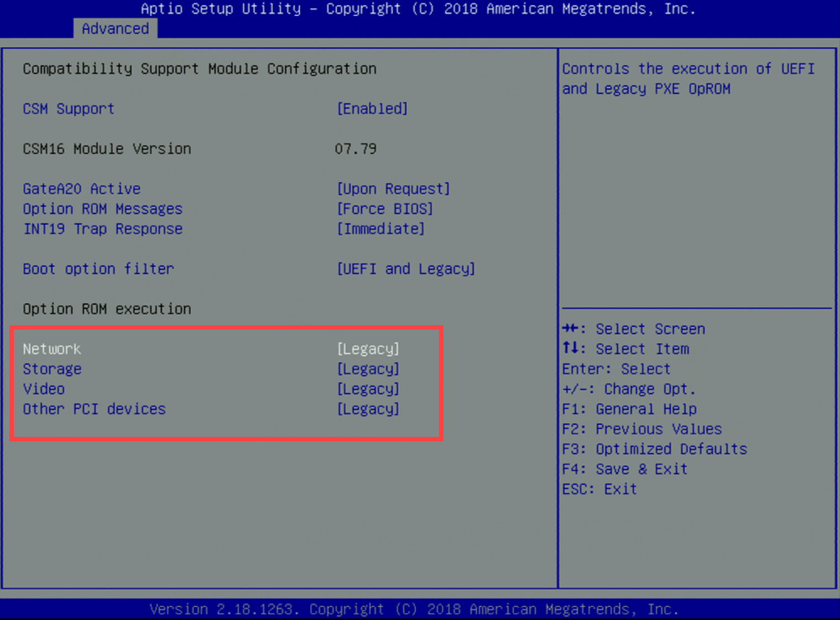Viewport: 840px width, 620px height.
Task: Click the F4: Save & Exit hint
Action: click(625, 469)
